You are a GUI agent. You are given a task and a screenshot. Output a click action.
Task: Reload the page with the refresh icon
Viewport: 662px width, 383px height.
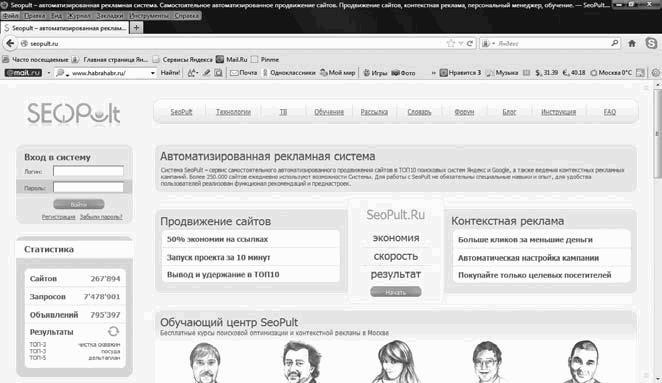469,43
